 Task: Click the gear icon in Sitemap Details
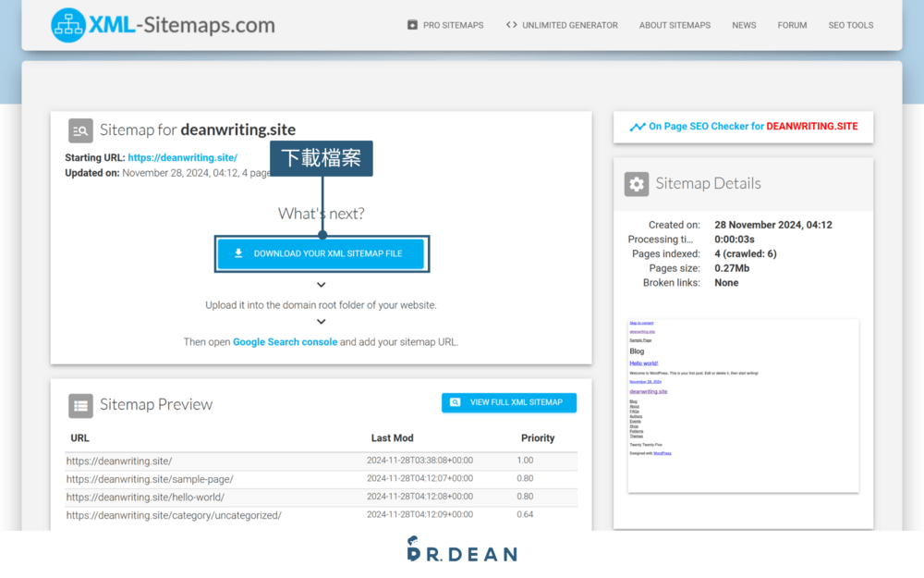[x=637, y=184]
